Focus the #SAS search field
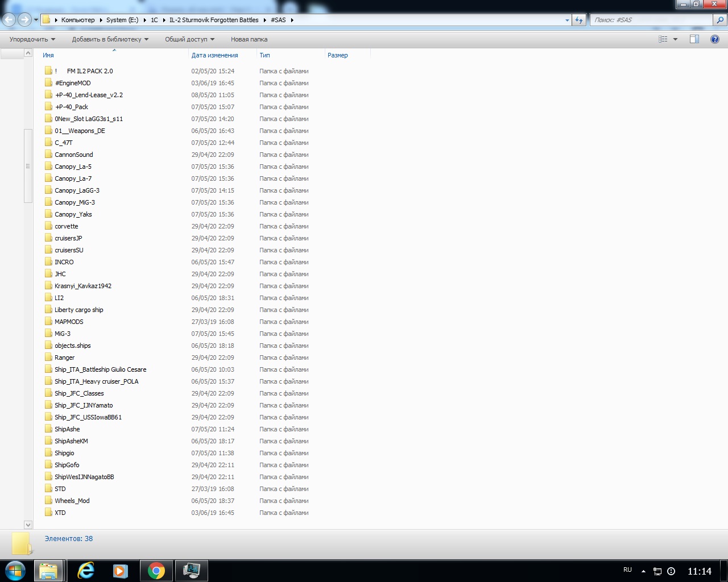The height and width of the screenshot is (582, 728). click(652, 20)
